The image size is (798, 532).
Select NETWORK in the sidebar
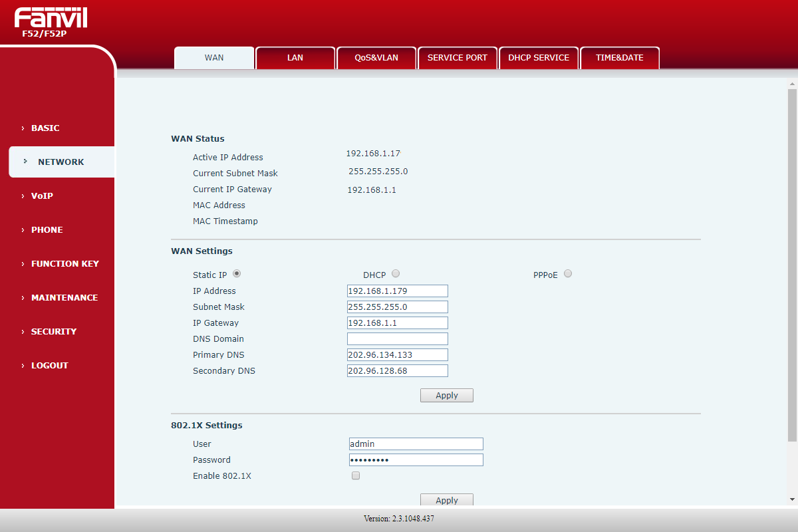[x=61, y=162]
